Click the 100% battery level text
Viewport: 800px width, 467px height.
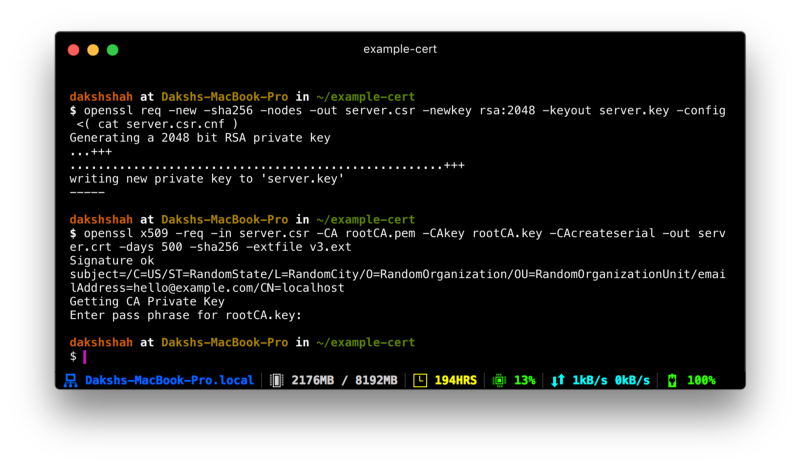pos(701,380)
